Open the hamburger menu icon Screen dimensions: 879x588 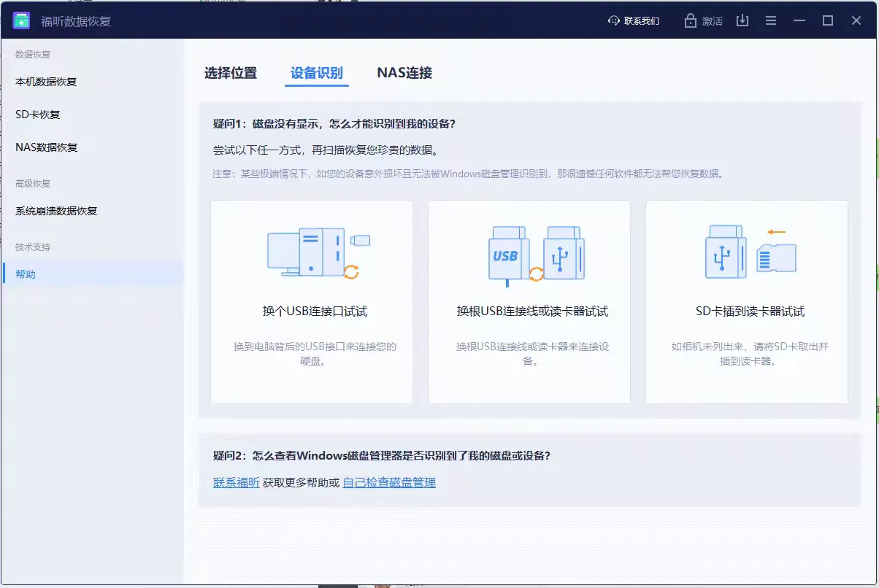click(x=771, y=20)
